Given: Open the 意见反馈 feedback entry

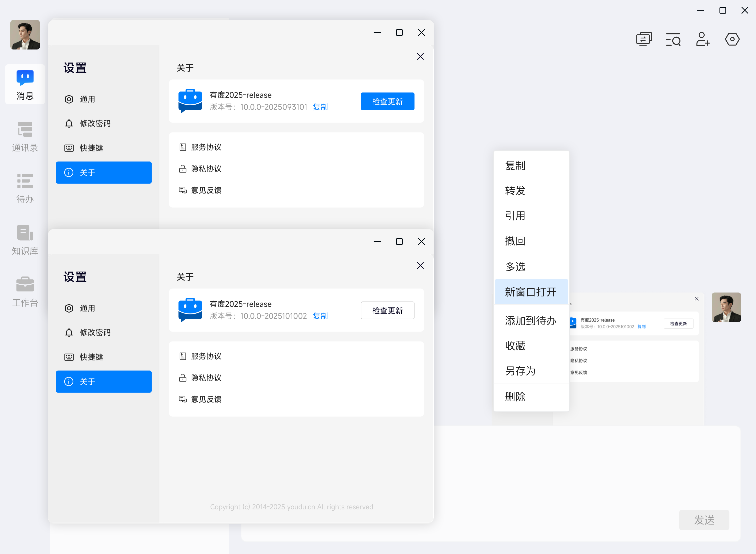Looking at the screenshot, I should tap(206, 399).
